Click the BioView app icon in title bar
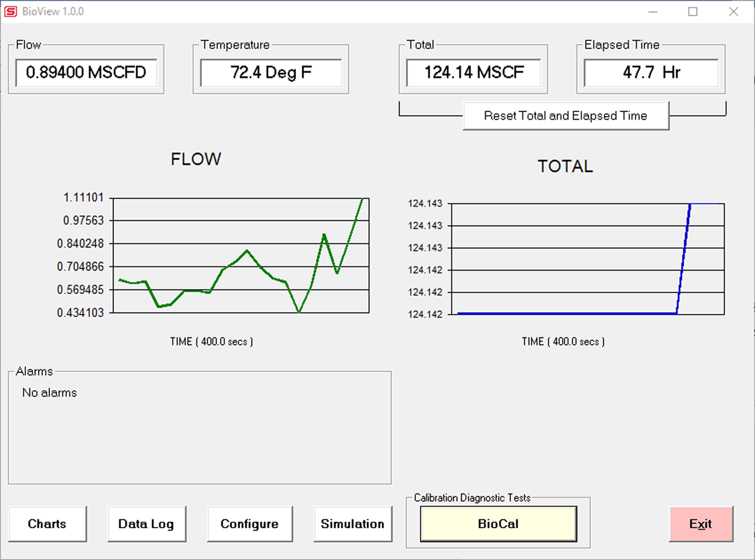Image resolution: width=755 pixels, height=560 pixels. pyautogui.click(x=10, y=11)
